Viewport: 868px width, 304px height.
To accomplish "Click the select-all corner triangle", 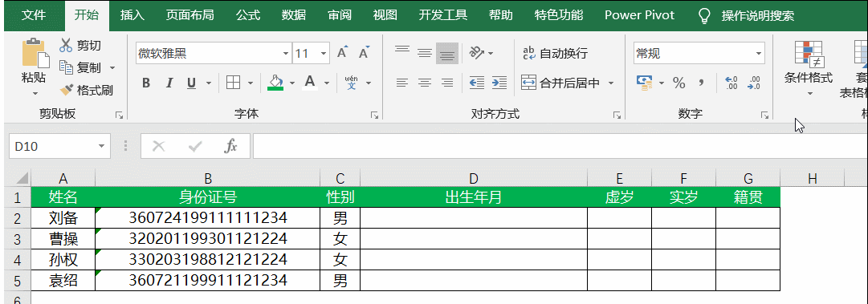I will click(x=22, y=179).
